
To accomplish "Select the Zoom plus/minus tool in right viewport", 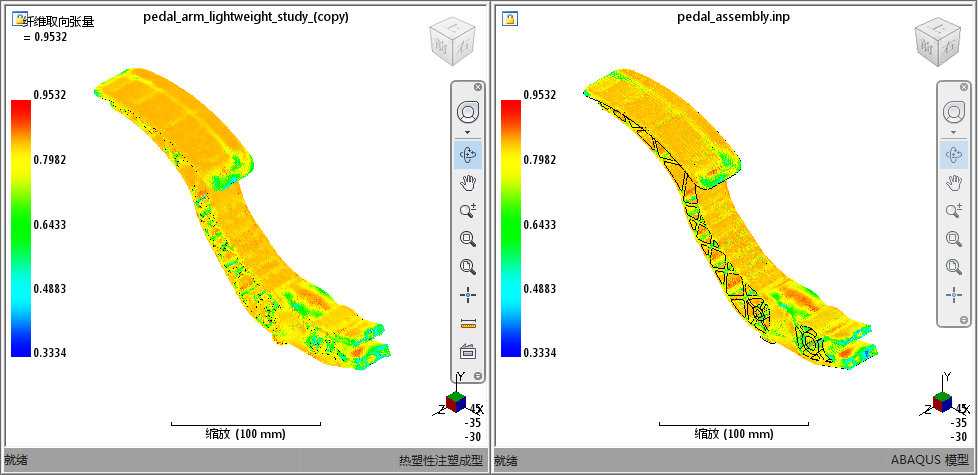I will coord(953,211).
